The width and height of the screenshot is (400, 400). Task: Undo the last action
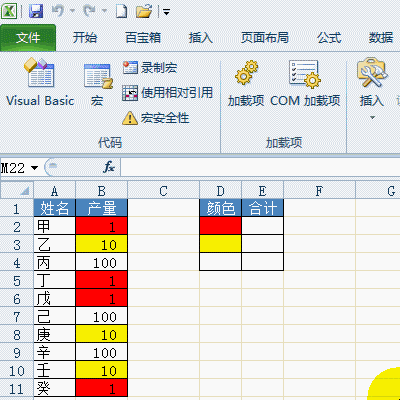click(58, 11)
